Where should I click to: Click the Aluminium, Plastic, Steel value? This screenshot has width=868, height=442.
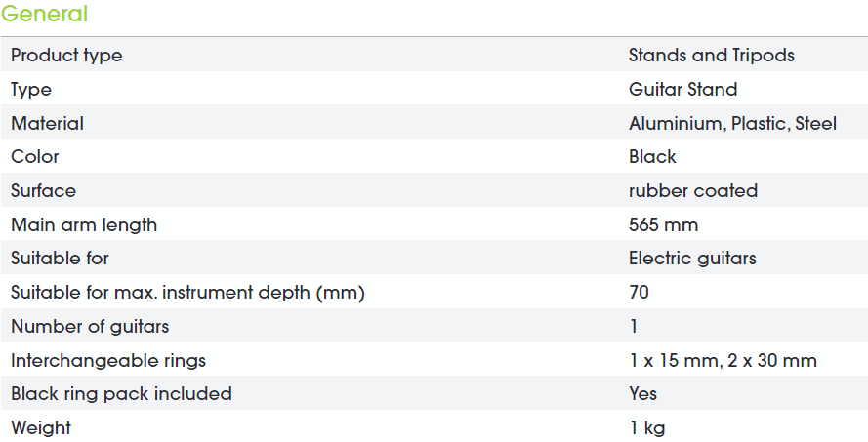pyautogui.click(x=732, y=123)
